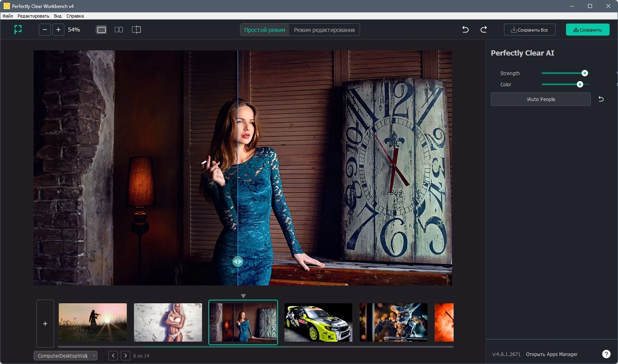Switch to side-by-side compare view
This screenshot has width=618, height=364.
tap(119, 30)
